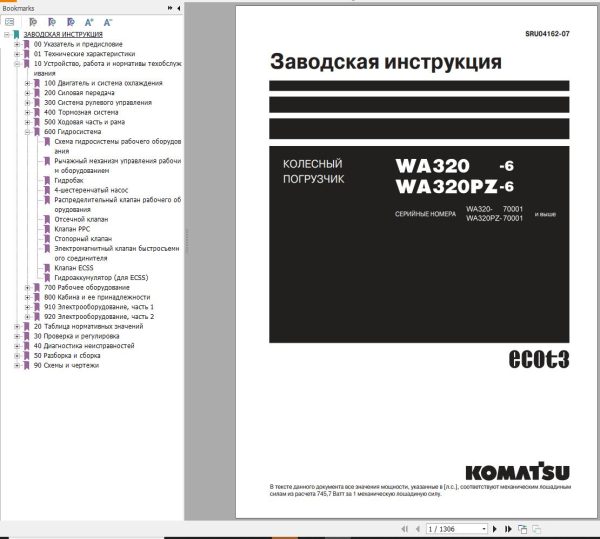Expand the 01 Технические характеристики node
Image resolution: width=600 pixels, height=539 pixels.
click(x=17, y=54)
